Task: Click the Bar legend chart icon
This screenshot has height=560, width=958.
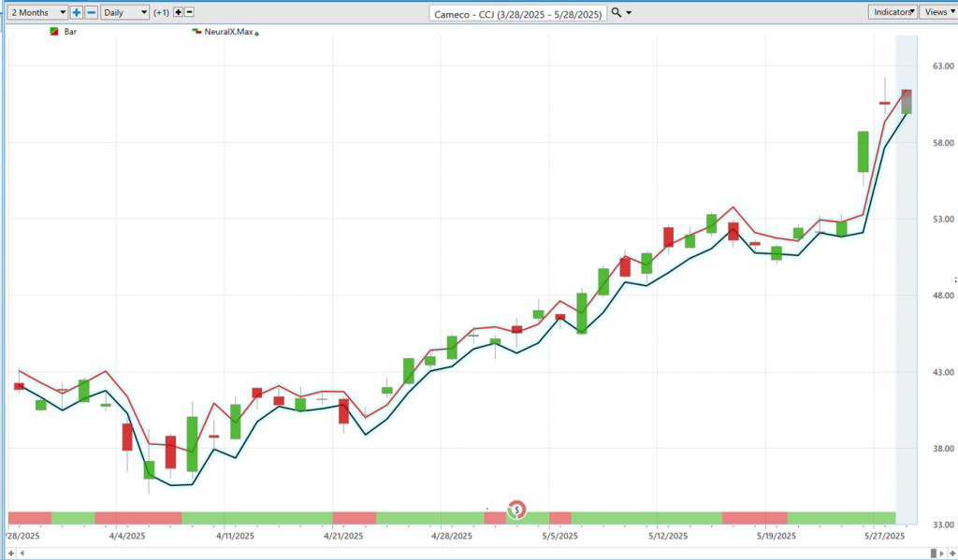Action: point(54,32)
